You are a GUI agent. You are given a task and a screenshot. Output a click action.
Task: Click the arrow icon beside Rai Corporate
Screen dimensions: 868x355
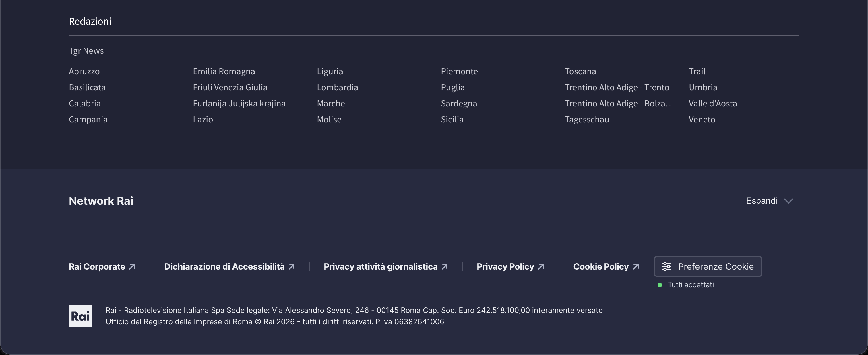tap(132, 266)
